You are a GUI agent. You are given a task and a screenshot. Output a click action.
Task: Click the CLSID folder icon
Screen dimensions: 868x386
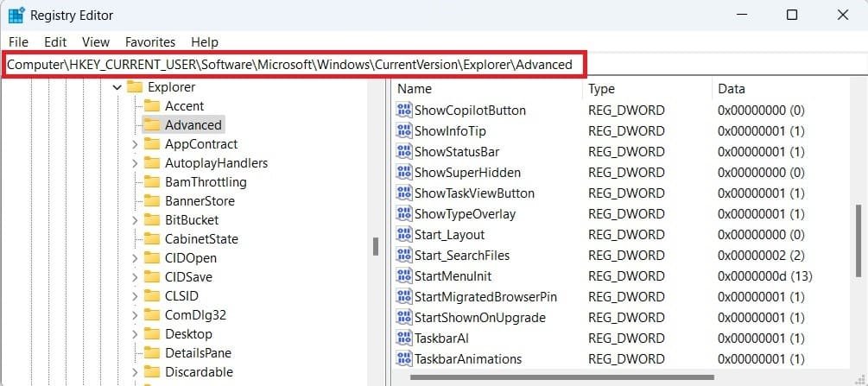[x=152, y=295]
